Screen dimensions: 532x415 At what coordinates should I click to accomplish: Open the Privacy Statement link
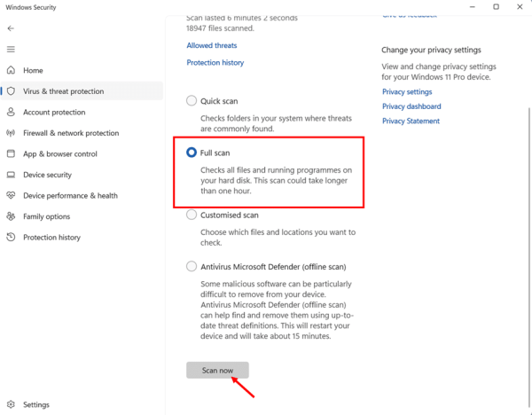(x=411, y=121)
